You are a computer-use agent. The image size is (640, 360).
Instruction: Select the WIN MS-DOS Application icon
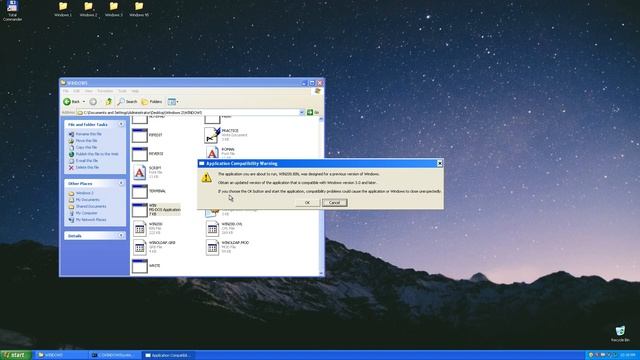tap(140, 210)
